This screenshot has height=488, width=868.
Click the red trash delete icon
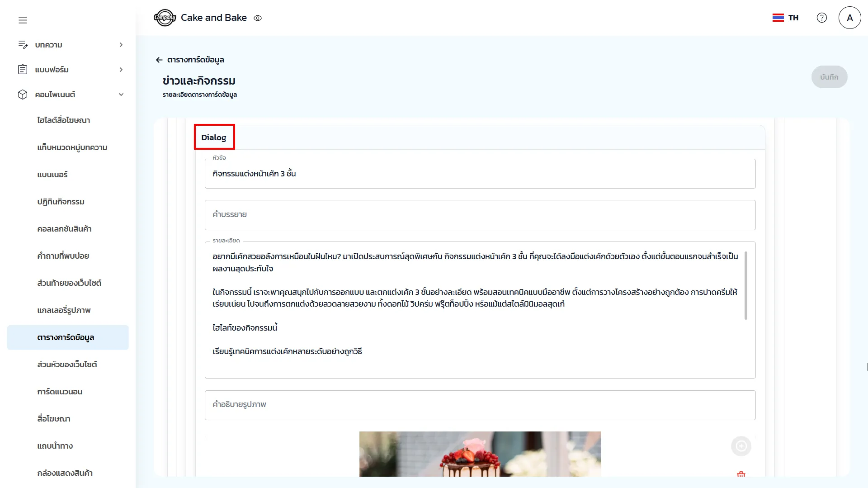click(x=741, y=474)
